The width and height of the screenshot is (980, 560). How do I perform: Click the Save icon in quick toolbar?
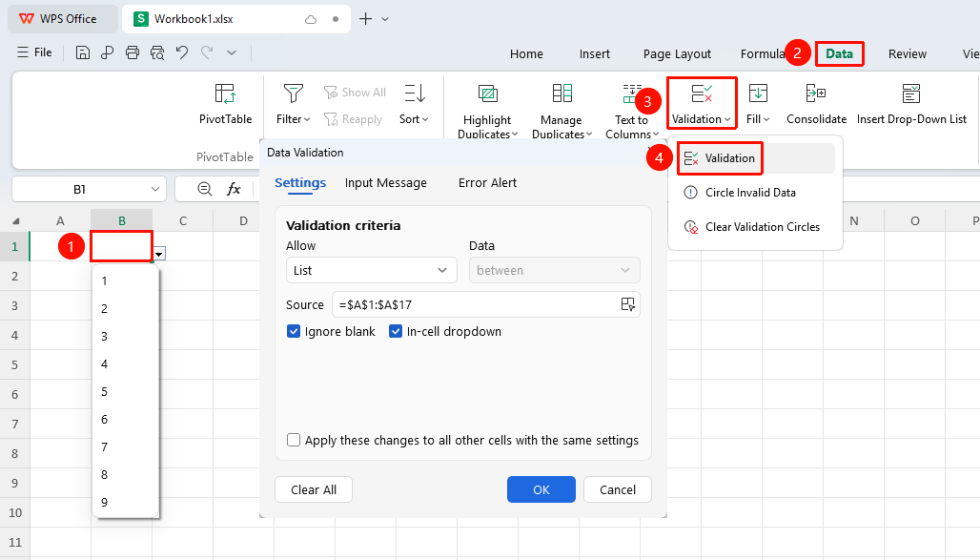tap(83, 52)
